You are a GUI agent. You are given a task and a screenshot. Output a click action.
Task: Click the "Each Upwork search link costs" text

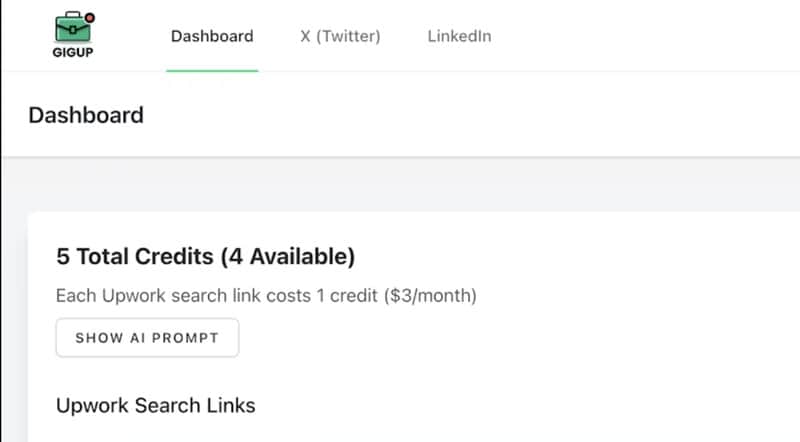[x=188, y=296]
